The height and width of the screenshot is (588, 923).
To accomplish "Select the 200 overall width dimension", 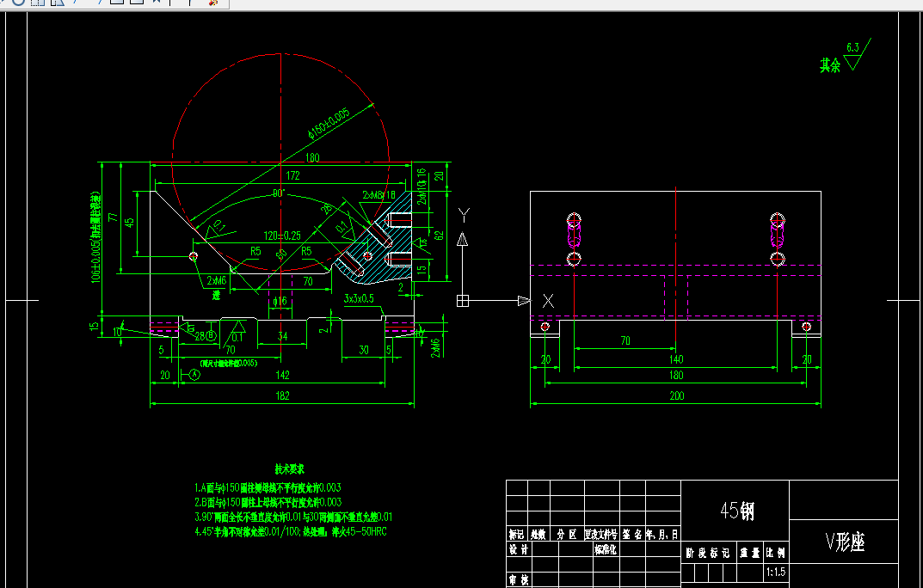I will tap(676, 395).
